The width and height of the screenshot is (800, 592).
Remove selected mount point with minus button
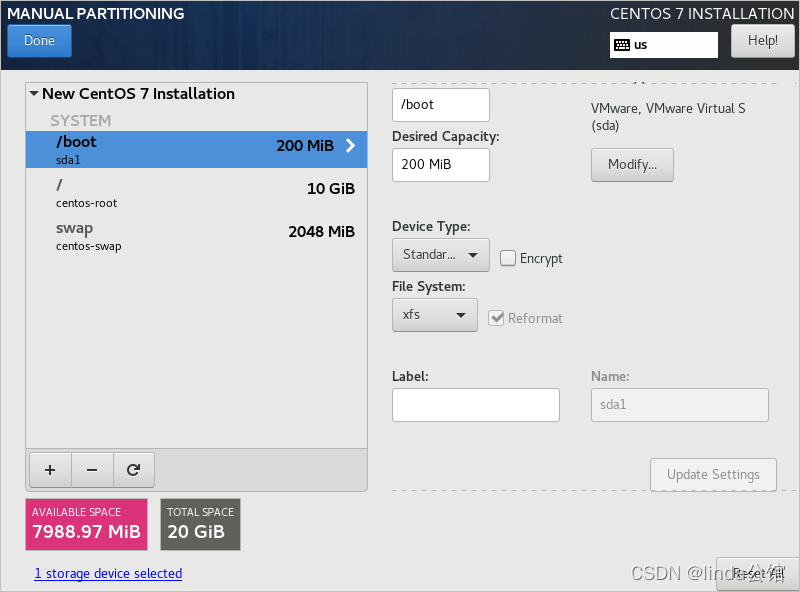(92, 470)
